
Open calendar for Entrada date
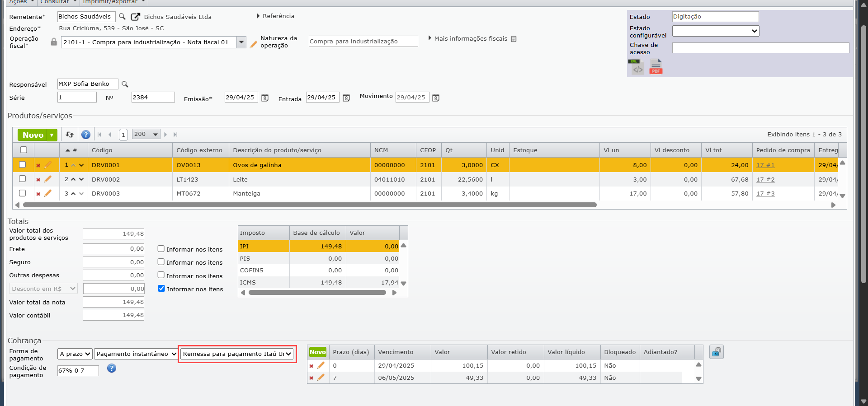coord(346,98)
